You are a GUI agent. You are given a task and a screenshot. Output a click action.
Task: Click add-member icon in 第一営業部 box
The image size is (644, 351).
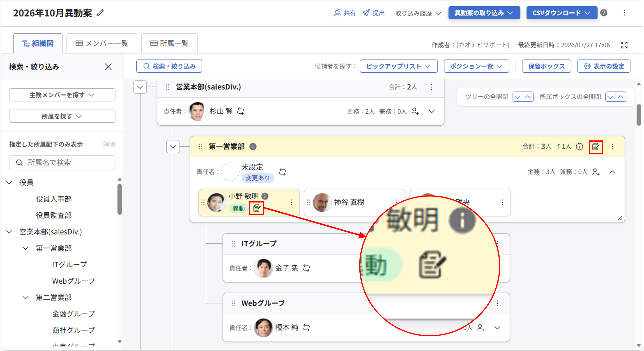(596, 172)
